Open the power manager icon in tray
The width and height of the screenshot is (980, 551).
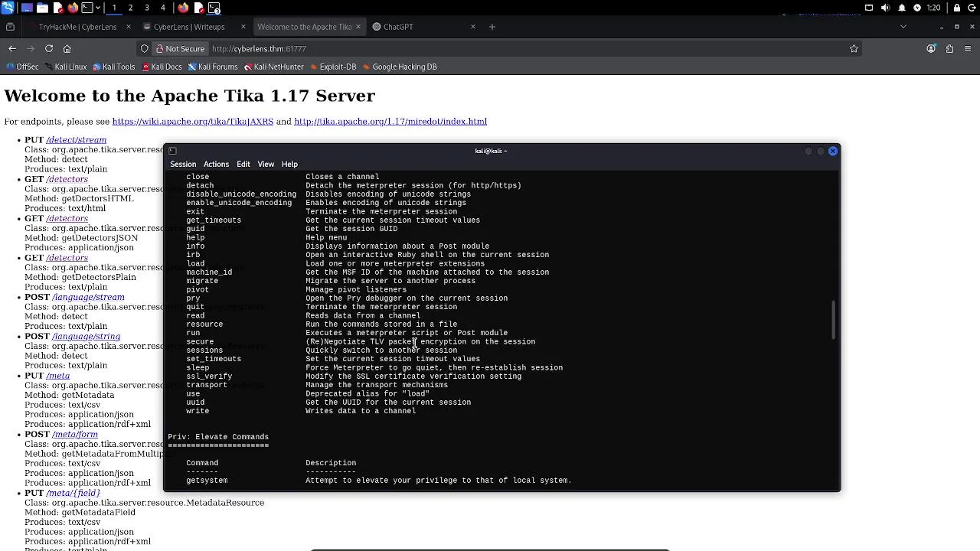[917, 8]
